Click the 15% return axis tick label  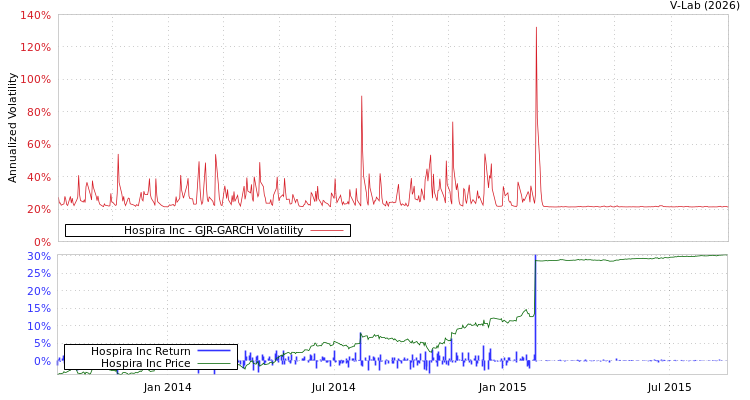38,309
